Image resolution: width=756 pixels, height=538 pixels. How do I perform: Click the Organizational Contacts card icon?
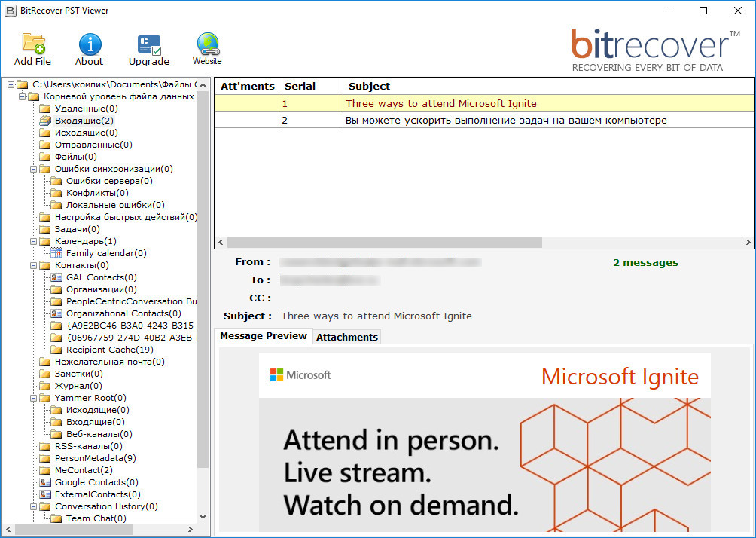coord(56,313)
